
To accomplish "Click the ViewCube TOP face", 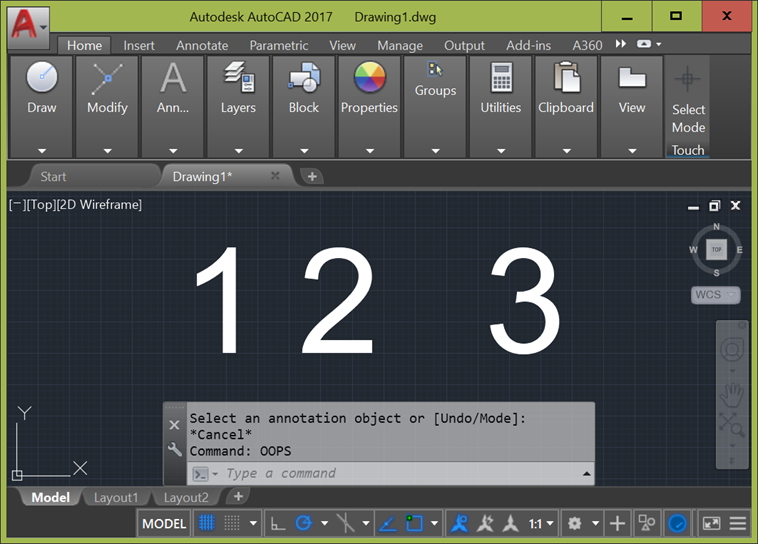I will pos(716,249).
